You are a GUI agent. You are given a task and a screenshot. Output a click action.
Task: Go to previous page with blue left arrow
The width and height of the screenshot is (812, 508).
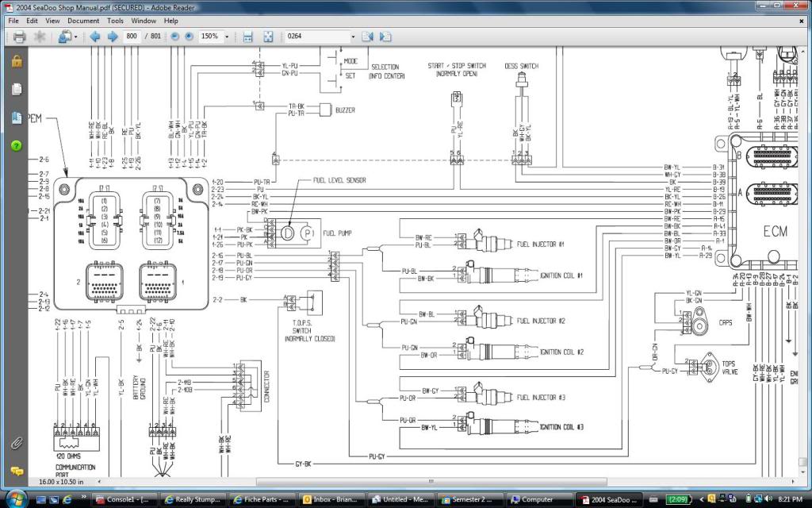tap(95, 37)
